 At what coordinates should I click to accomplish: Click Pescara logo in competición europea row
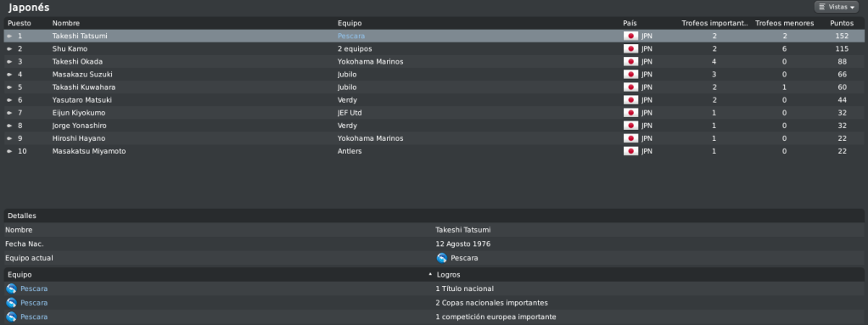click(11, 317)
